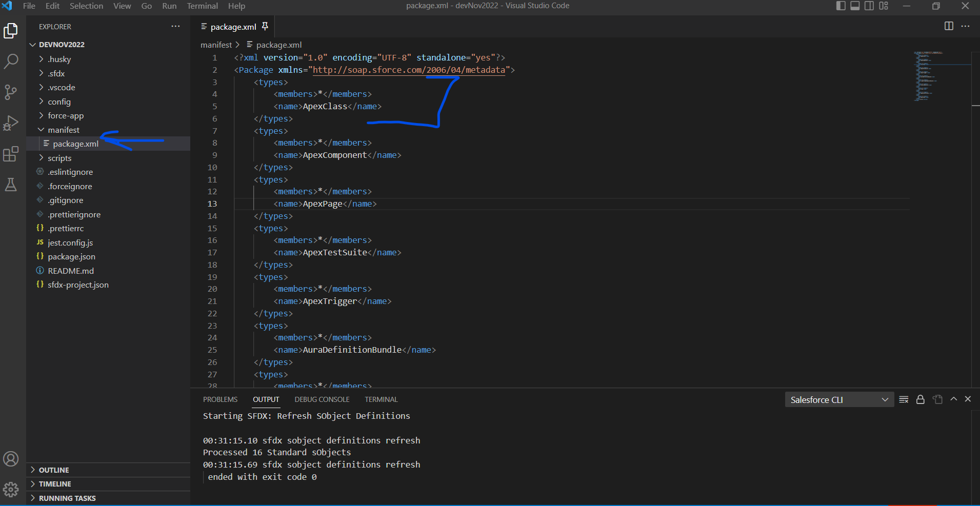Click the soap.sforce.com metadata URL

click(x=409, y=70)
